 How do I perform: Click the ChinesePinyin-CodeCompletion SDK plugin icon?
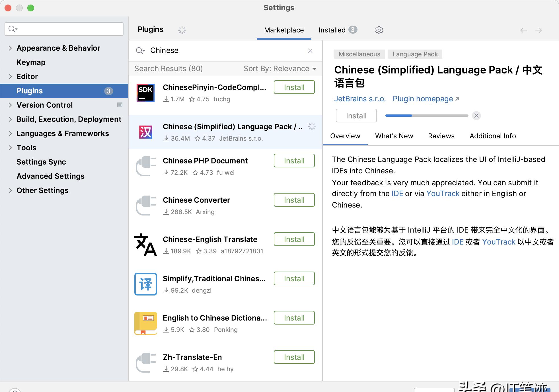click(x=145, y=93)
